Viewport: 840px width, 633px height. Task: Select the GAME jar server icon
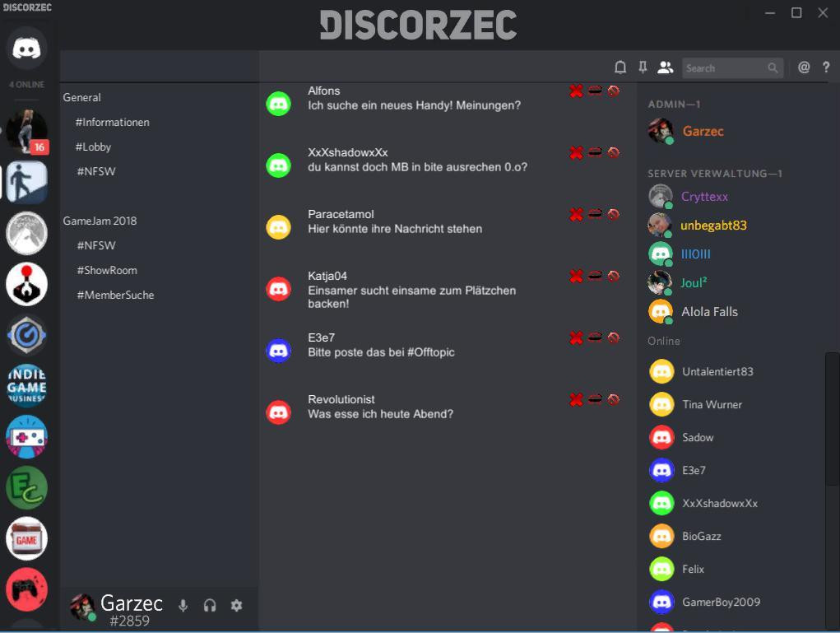(26, 538)
